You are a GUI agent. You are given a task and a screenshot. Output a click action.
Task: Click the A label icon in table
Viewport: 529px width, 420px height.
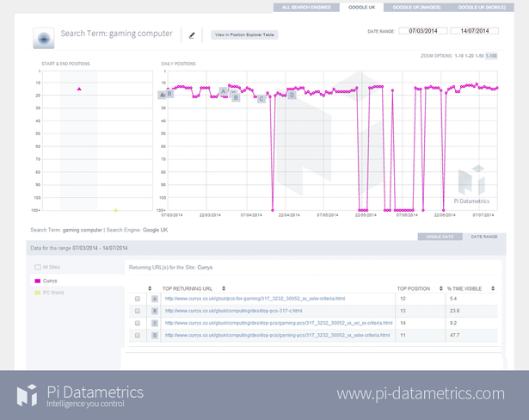tap(155, 299)
